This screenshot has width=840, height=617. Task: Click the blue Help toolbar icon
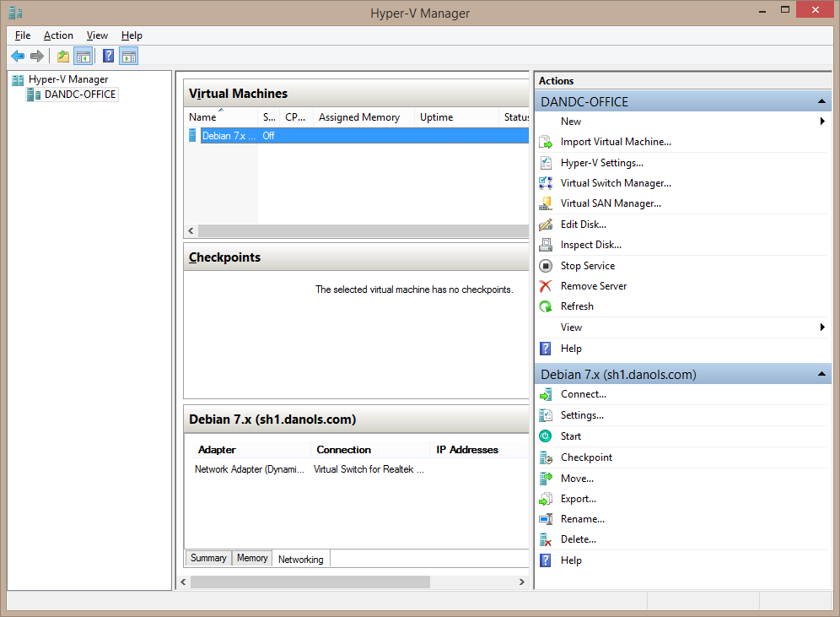coord(108,56)
